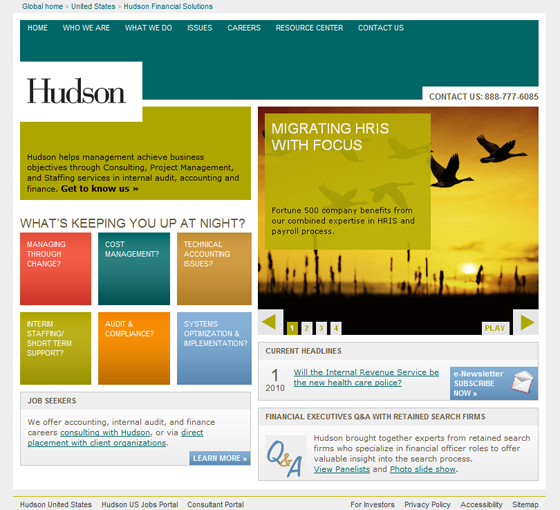Click the next slide arrow icon

coord(526,322)
